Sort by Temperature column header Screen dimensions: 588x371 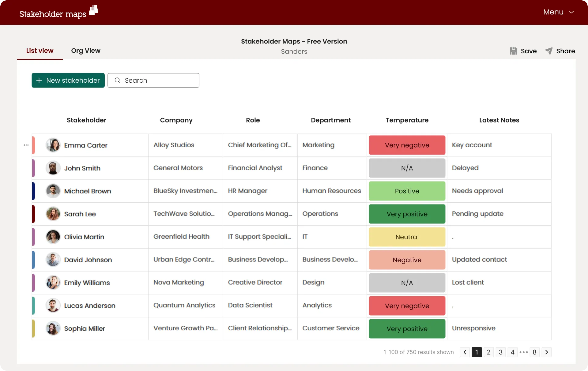tap(407, 120)
